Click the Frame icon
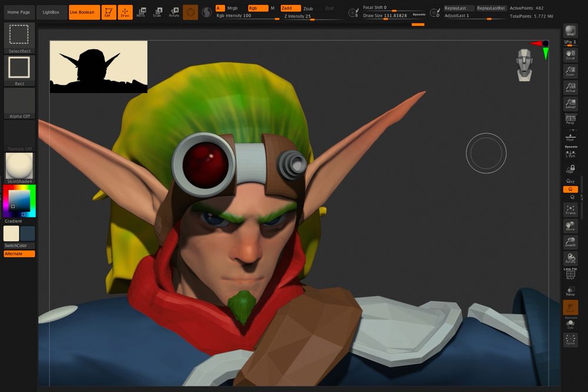Screen dimensions: 588x392 570,210
